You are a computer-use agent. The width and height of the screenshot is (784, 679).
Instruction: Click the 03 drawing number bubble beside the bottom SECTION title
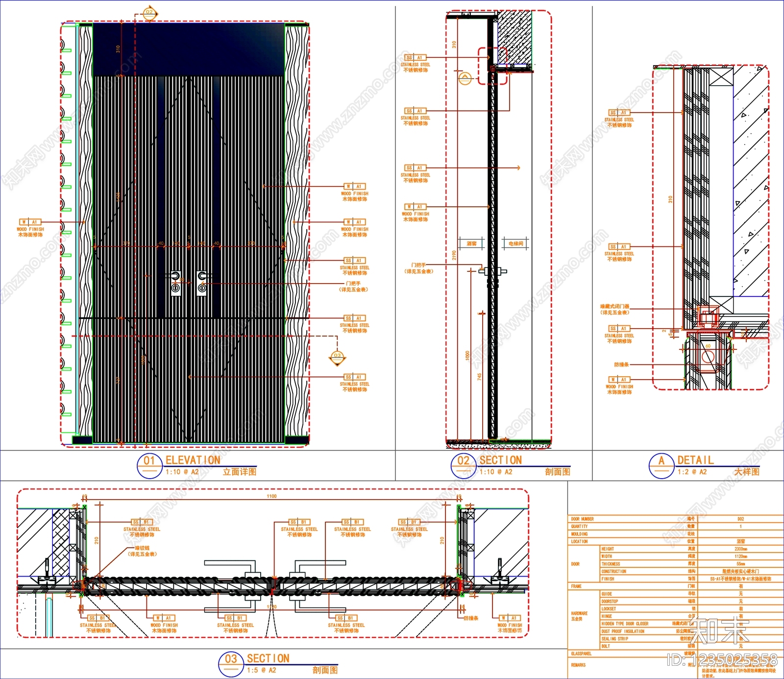click(231, 664)
